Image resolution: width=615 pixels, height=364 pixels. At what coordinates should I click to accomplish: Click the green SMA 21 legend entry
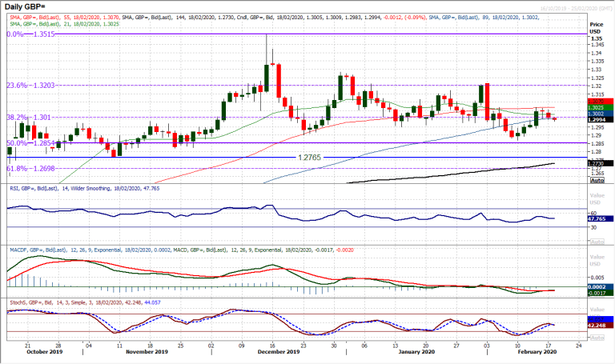click(64, 24)
